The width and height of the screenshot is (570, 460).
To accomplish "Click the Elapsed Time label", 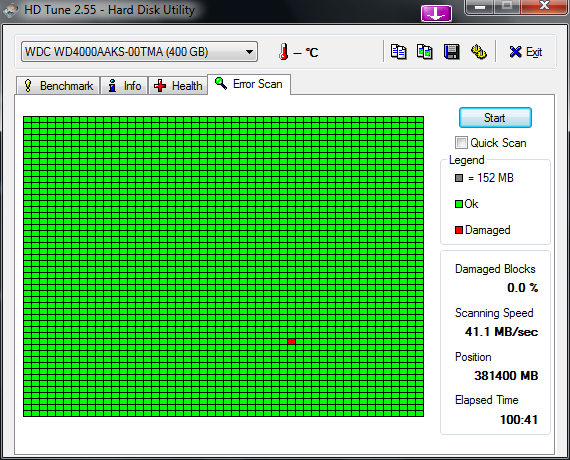I will click(x=486, y=400).
